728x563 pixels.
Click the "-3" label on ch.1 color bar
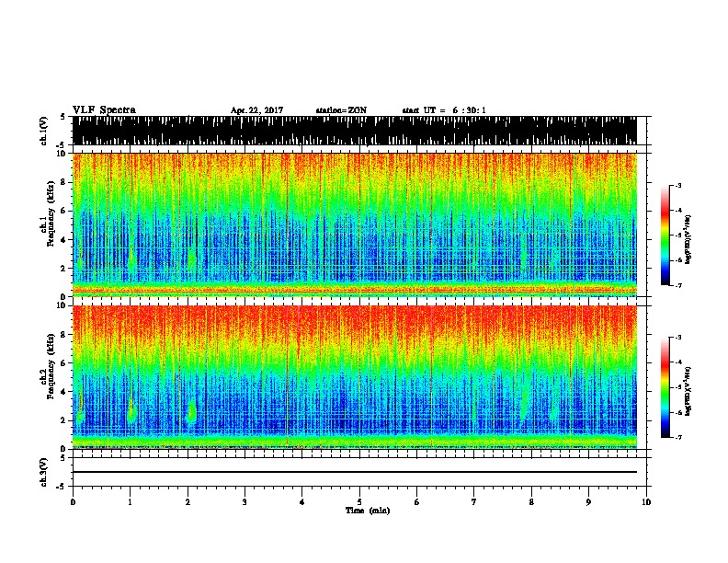click(677, 186)
